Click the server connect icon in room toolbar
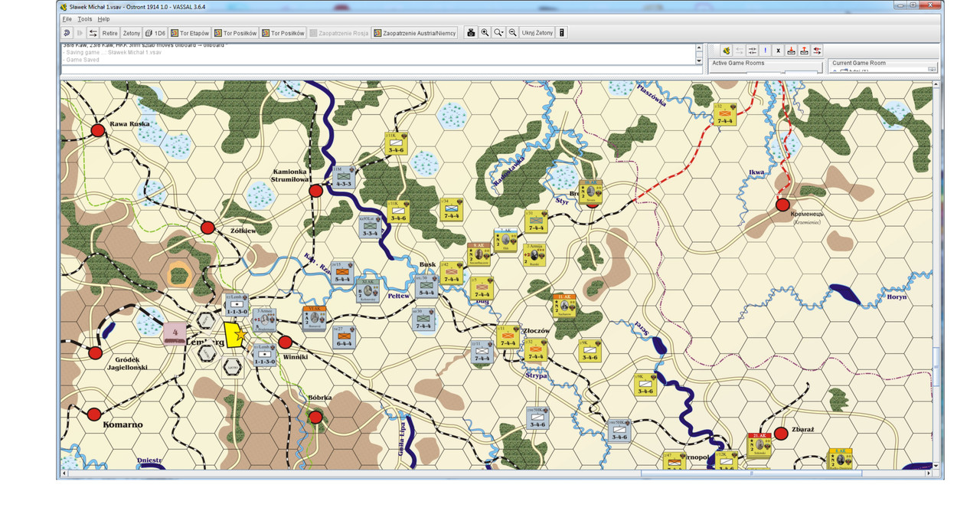 [726, 51]
